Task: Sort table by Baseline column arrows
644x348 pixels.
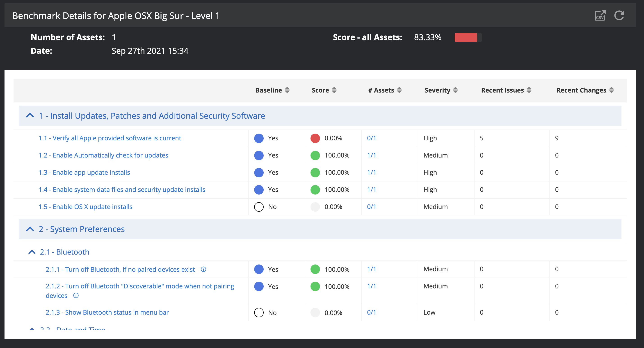Action: [x=287, y=90]
